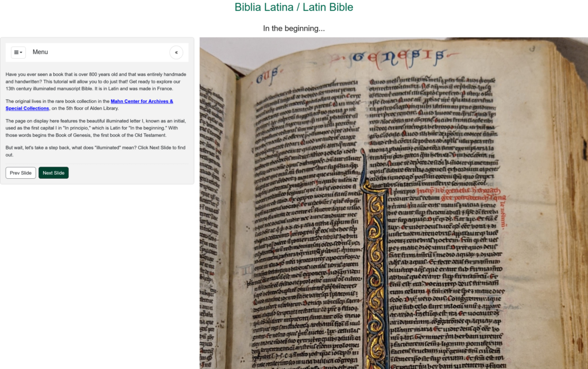Viewport: 588px width, 369px height.
Task: Open the hamburger menu dropdown
Action: point(18,52)
